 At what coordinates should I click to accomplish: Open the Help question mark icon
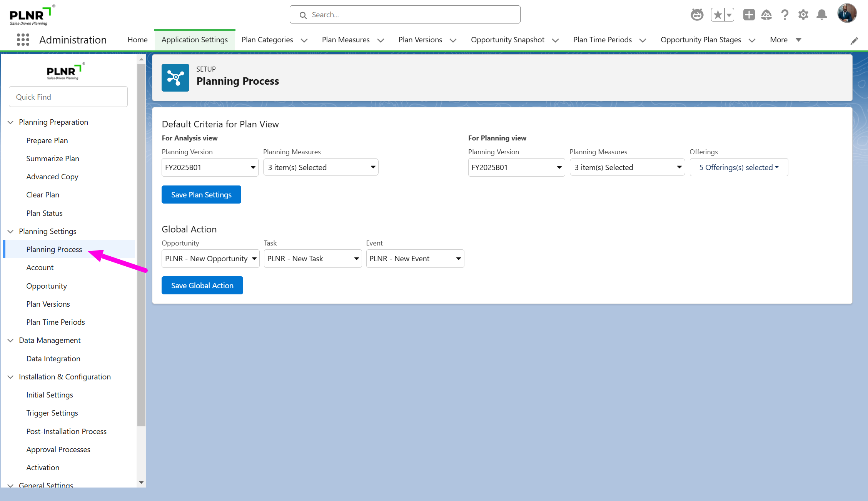(x=785, y=15)
